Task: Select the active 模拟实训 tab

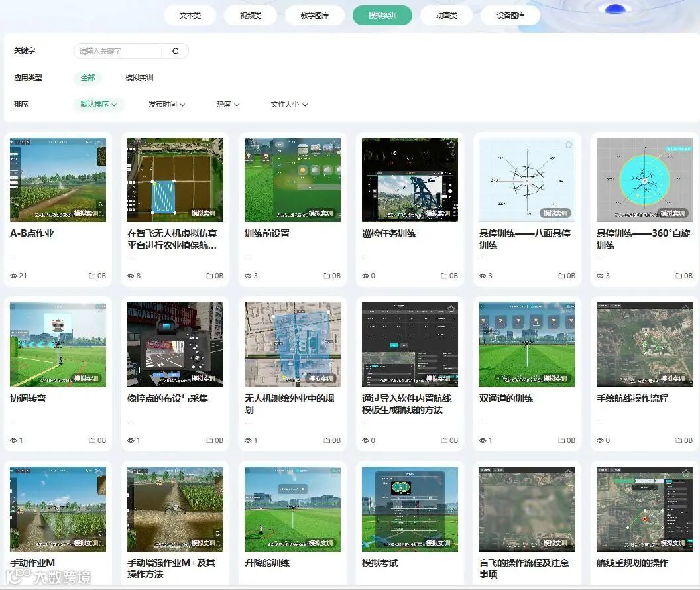Action: (382, 15)
